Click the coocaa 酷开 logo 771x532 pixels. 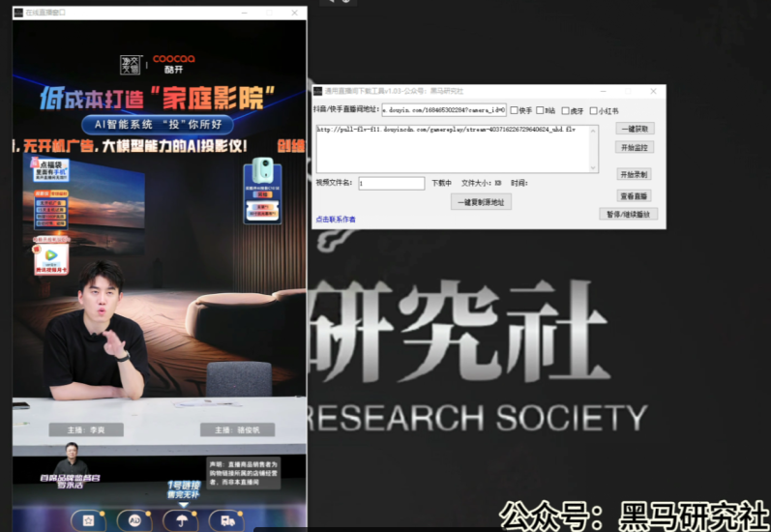click(174, 64)
